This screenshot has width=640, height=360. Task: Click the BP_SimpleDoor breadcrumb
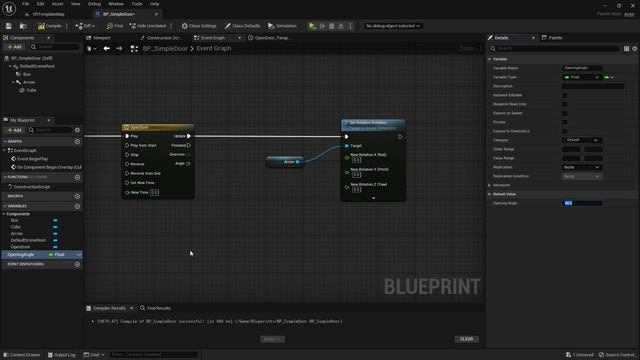165,49
